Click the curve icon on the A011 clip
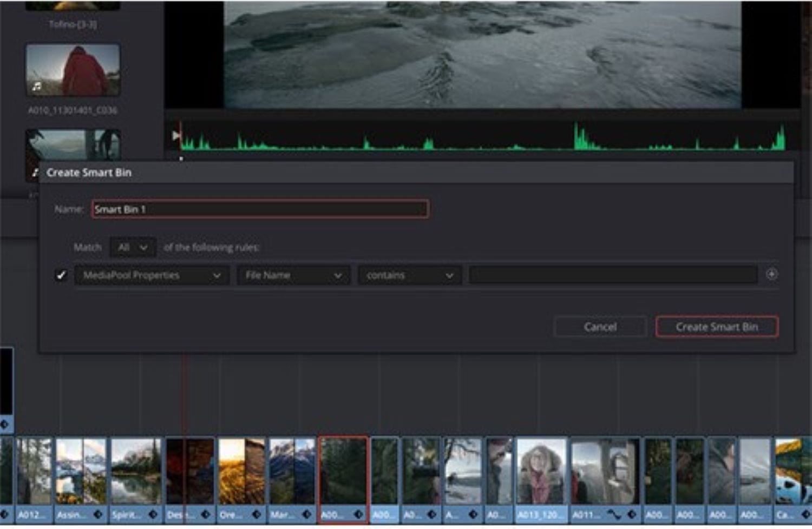 coord(614,514)
